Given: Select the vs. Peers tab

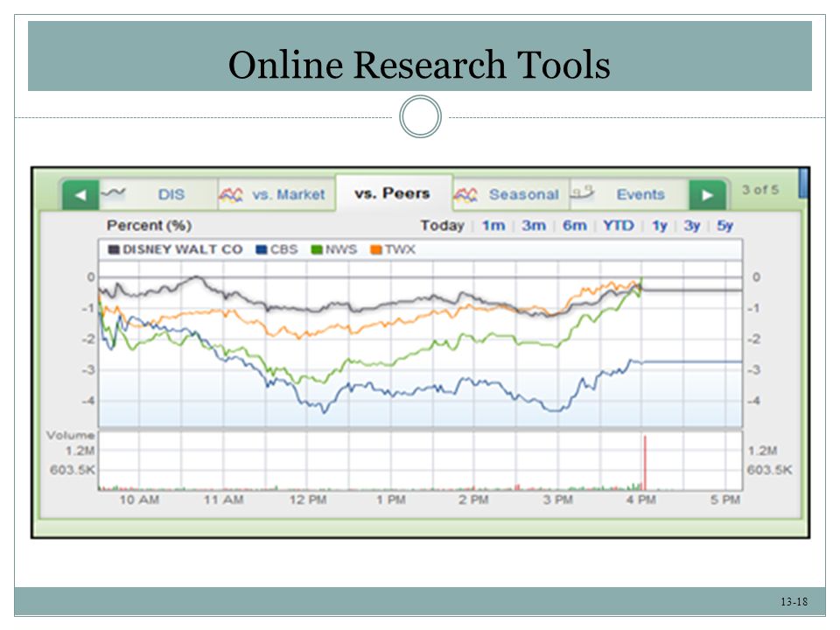Looking at the screenshot, I should pos(395,192).
